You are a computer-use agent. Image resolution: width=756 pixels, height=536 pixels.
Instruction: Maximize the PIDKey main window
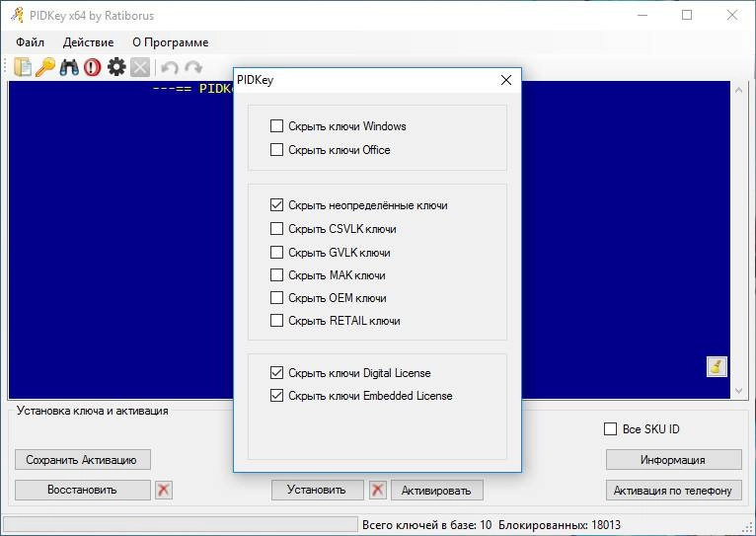click(687, 16)
